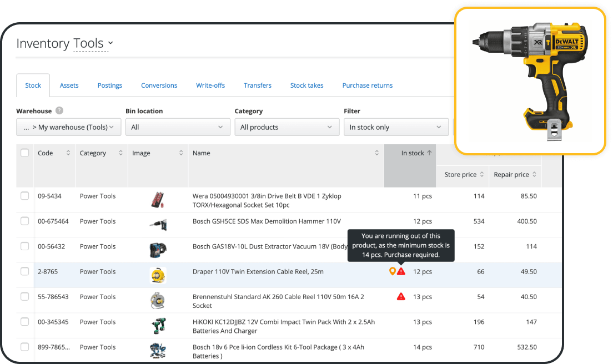This screenshot has width=613, height=364.
Task: Check the Draper cable reel row checkbox
Action: click(x=24, y=272)
